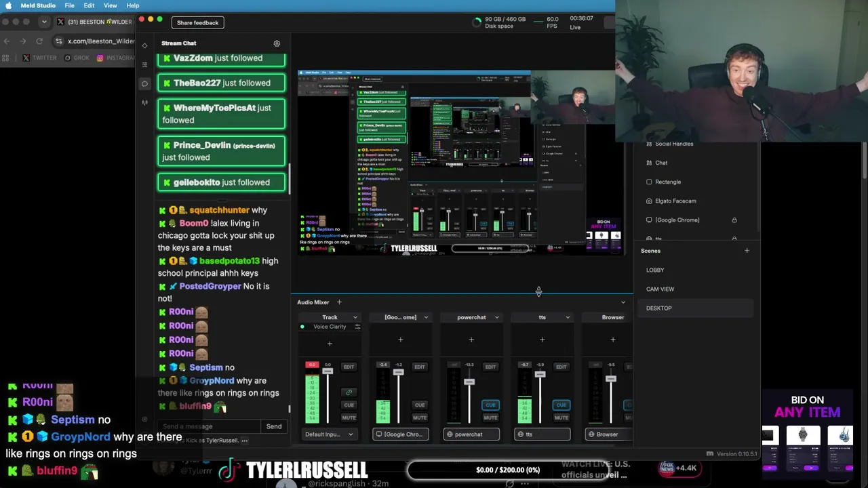Open Voice Clarity effect settings
The image size is (868, 488).
(x=357, y=327)
